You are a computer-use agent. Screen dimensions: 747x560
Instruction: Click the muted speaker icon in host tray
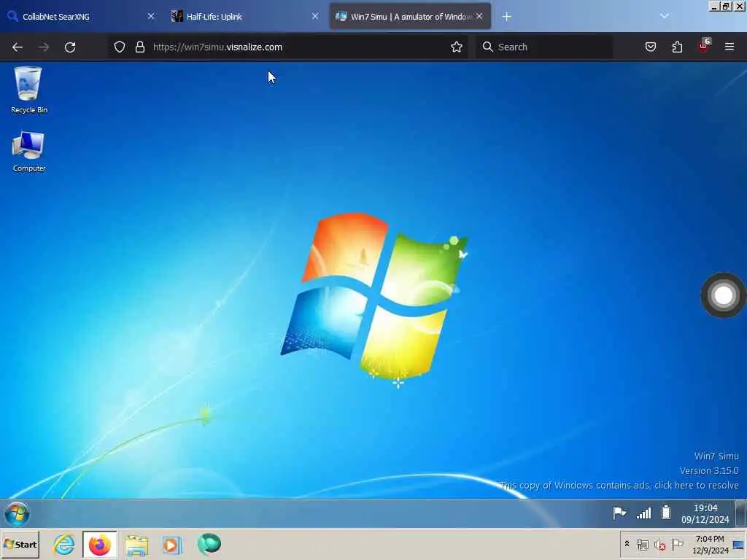659,545
